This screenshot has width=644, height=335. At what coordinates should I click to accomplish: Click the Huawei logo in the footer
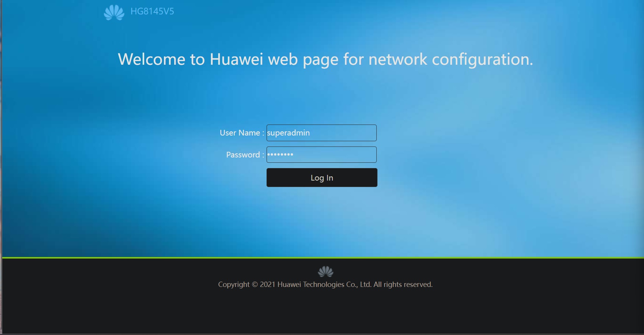326,271
